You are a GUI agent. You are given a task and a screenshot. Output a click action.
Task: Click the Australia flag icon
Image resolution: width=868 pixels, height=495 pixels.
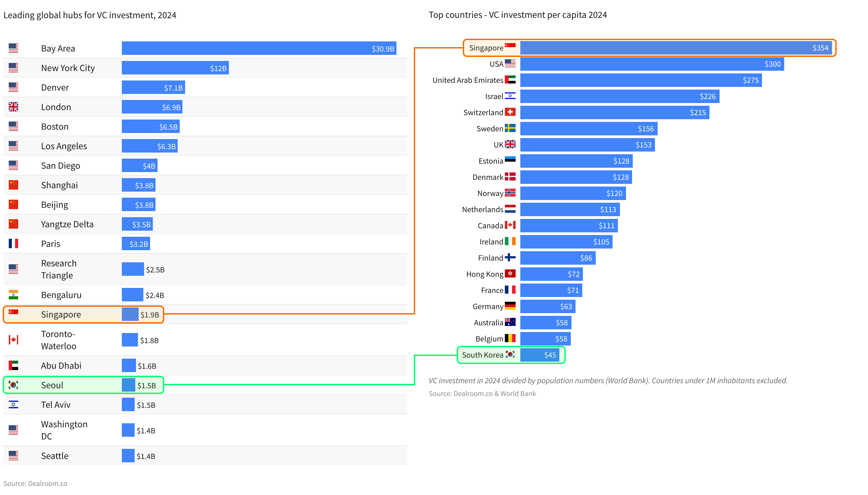tap(510, 322)
